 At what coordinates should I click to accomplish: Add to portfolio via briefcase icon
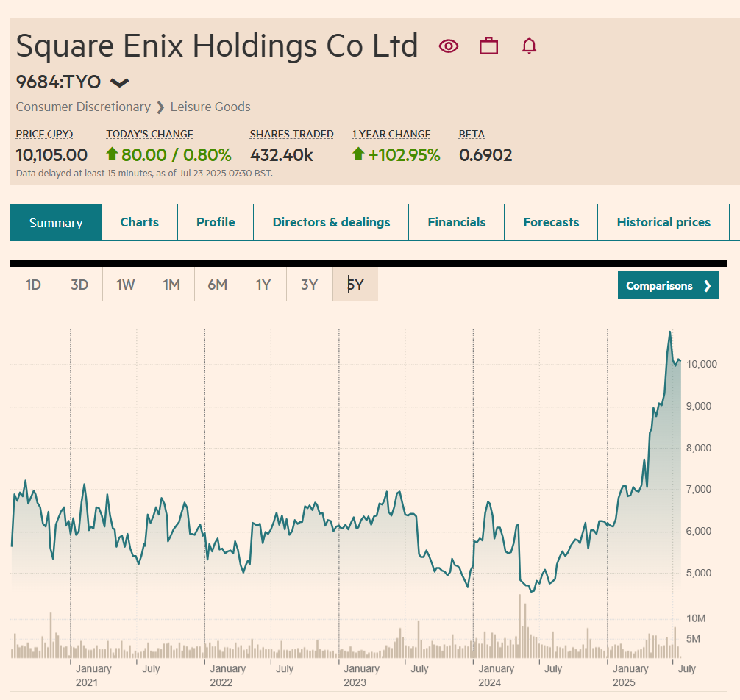(488, 46)
